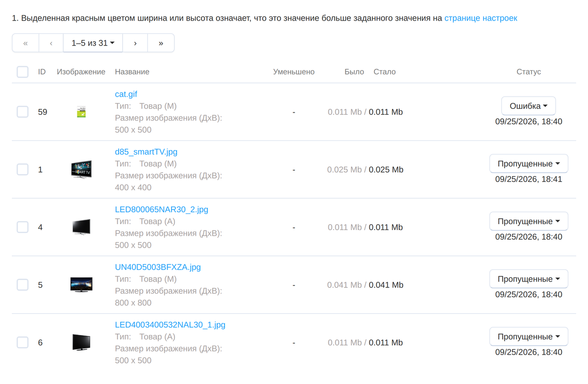This screenshot has height=384, width=588.
Task: Go to the next page arrow
Action: [x=135, y=43]
